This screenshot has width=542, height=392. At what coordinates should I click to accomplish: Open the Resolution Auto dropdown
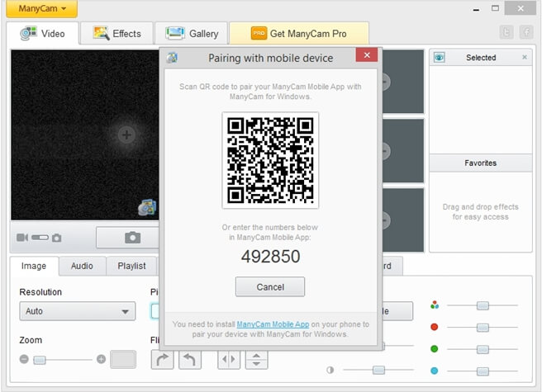coord(78,311)
